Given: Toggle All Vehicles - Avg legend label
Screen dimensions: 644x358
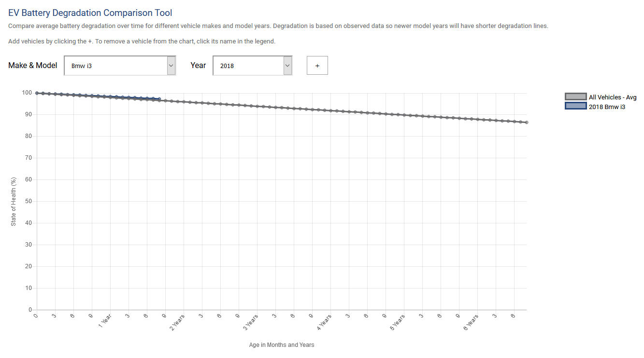Looking at the screenshot, I should coord(612,97).
